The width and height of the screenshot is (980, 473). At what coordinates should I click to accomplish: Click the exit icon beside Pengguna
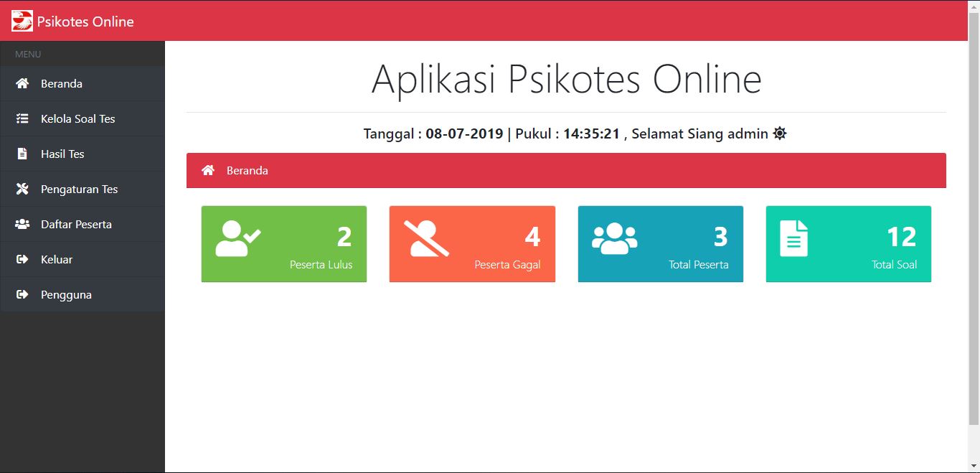coord(21,294)
